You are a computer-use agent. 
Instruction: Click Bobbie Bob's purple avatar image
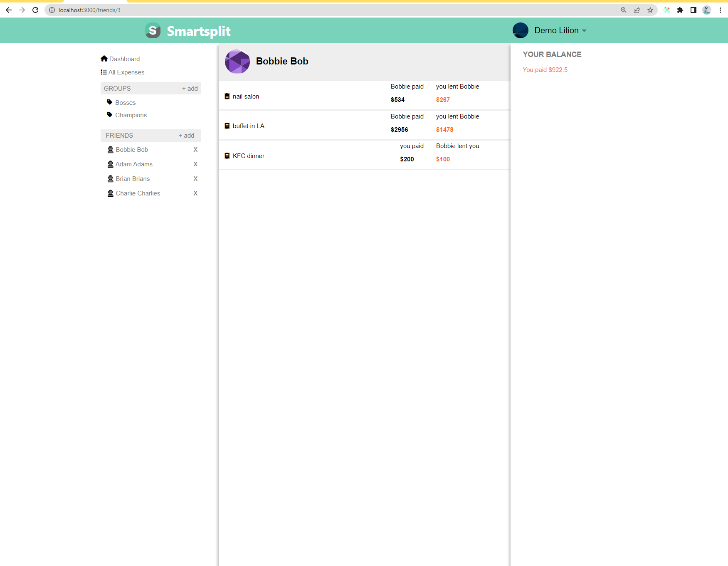(x=237, y=61)
